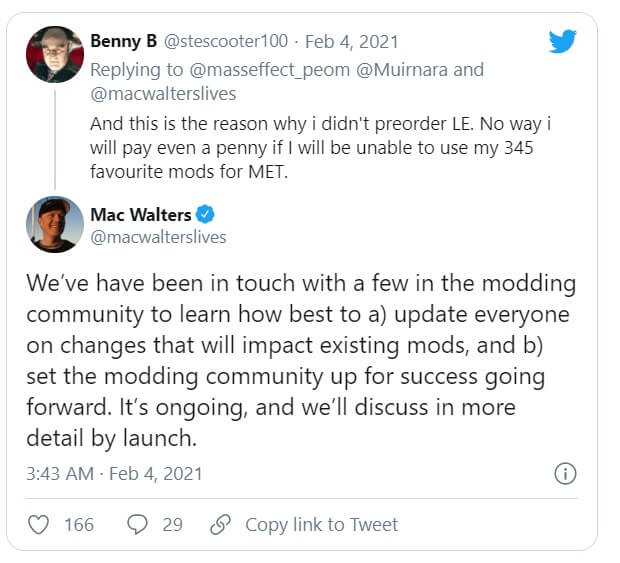Screen dimensions: 620x563
Task: Click Copy link to Tweet
Action: tap(321, 524)
